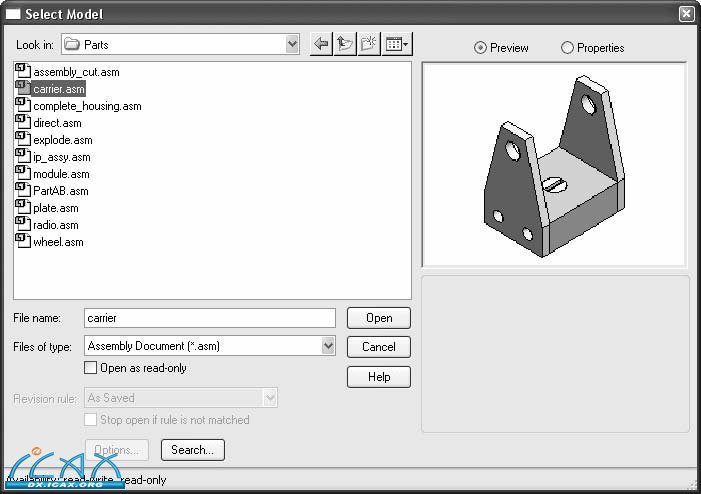Select the file name wheel.asm
The width and height of the screenshot is (701, 494).
pos(58,242)
